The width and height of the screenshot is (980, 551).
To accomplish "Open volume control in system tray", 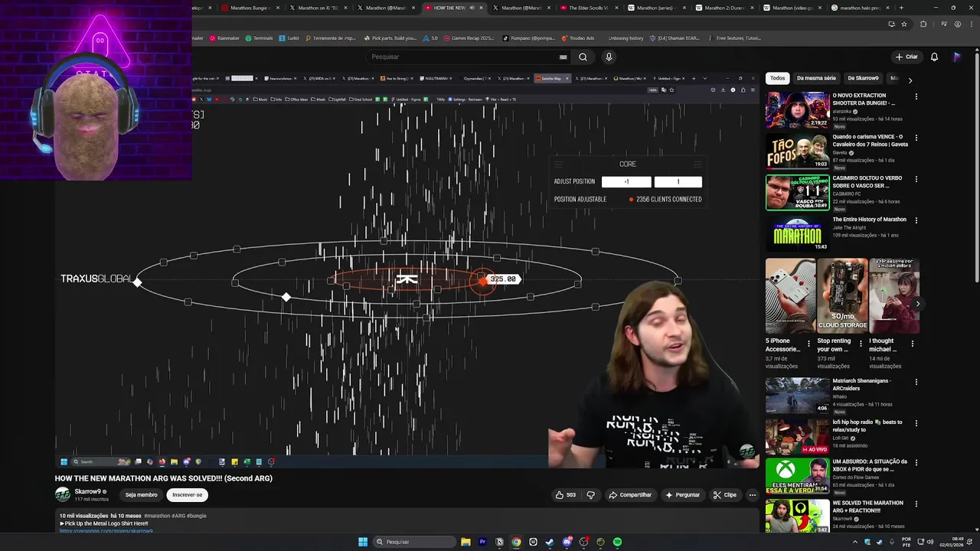I will (930, 542).
